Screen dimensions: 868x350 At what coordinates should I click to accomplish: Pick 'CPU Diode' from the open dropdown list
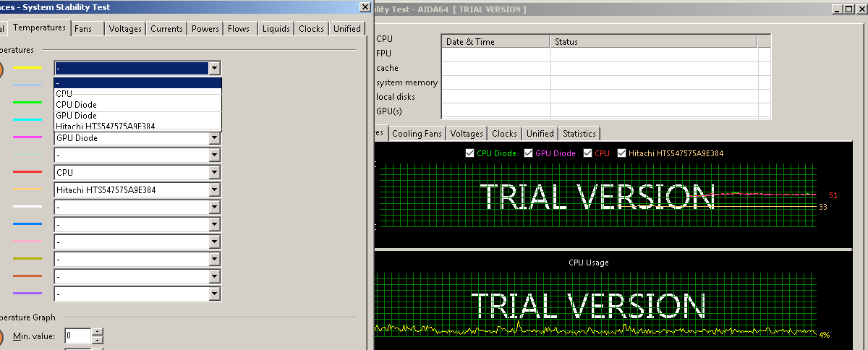point(137,105)
